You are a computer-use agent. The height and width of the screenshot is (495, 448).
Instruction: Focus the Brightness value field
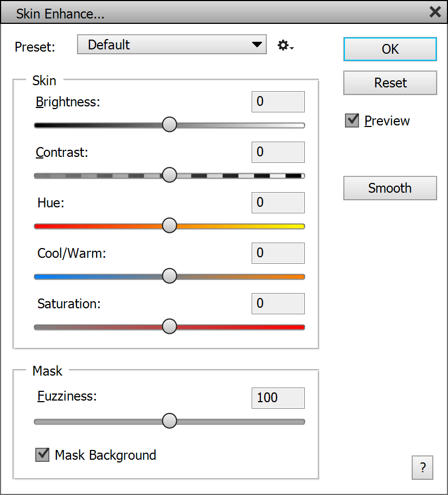pyautogui.click(x=278, y=102)
